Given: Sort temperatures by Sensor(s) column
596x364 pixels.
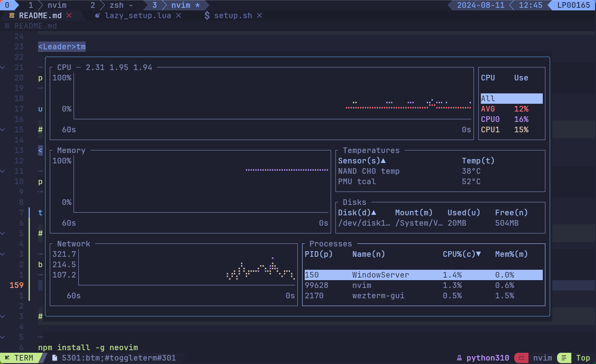Looking at the screenshot, I should point(362,161).
